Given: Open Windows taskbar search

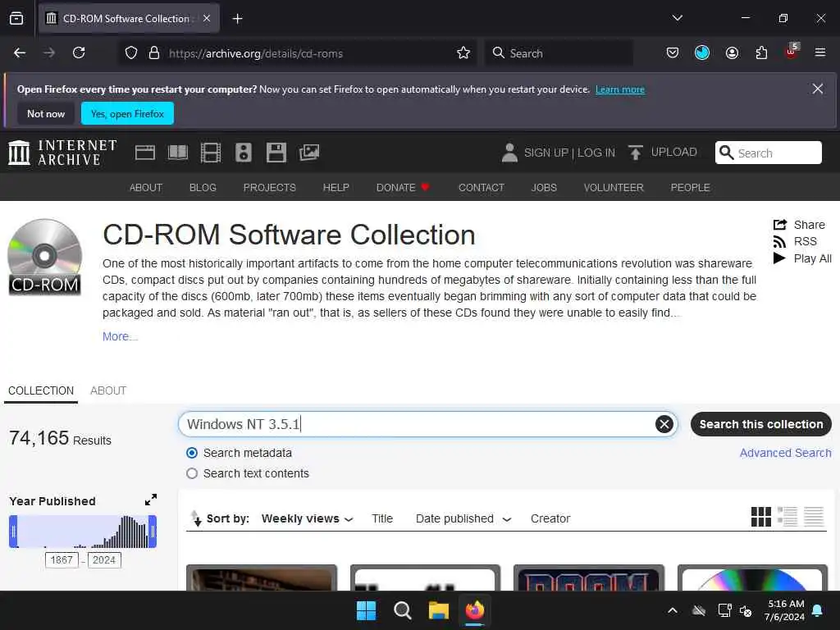Looking at the screenshot, I should (402, 610).
